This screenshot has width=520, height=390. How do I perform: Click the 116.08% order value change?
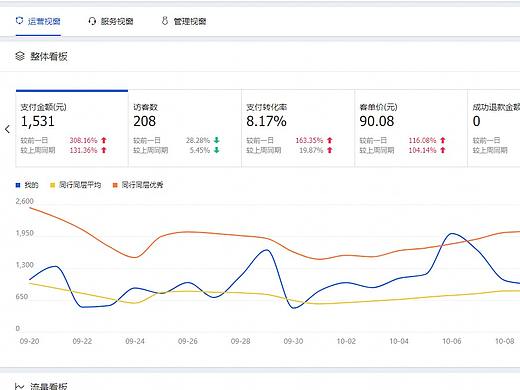point(422,140)
